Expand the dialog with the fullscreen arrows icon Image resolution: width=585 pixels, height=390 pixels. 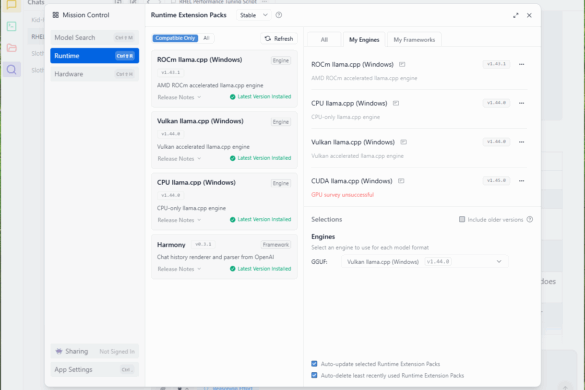tap(516, 15)
